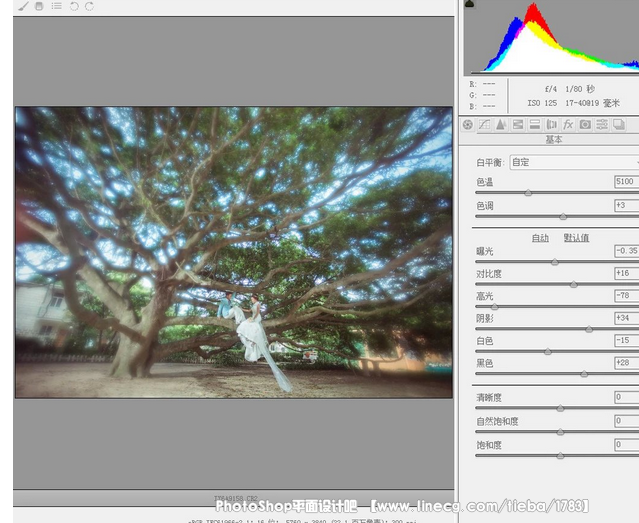Click the 自然饱和度 vibrance slider handle

coord(560,432)
